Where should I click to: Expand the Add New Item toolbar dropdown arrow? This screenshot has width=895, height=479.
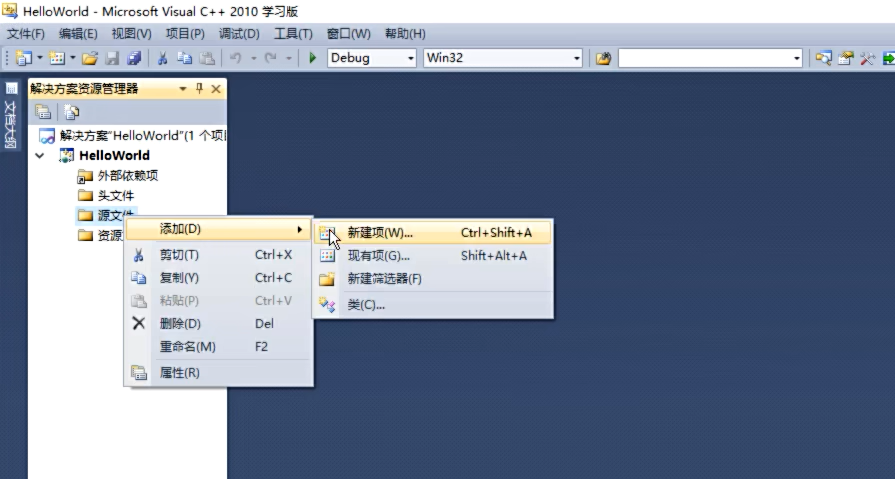[72, 58]
